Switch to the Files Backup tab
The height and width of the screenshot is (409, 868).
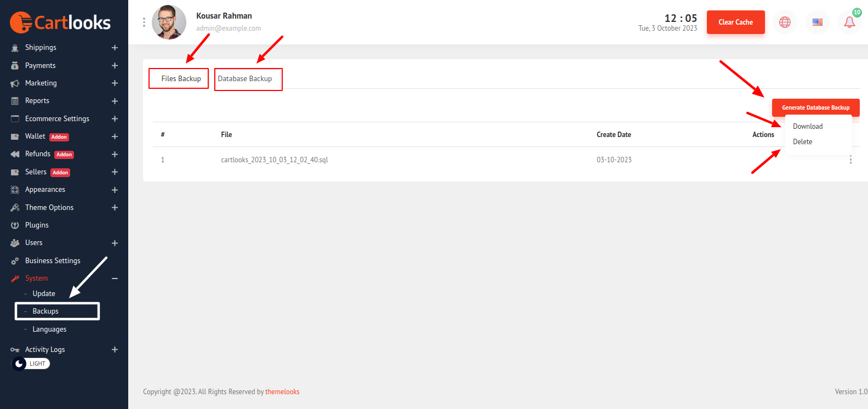(x=181, y=78)
